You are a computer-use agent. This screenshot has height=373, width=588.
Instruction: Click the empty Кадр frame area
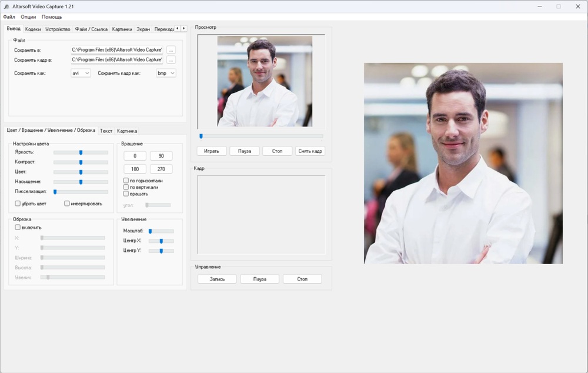pyautogui.click(x=262, y=215)
